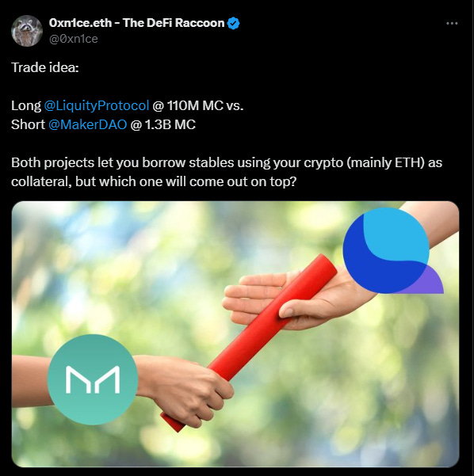Click the display name 0xn1ce.eth - The DeFi Raccoon

[x=136, y=23]
